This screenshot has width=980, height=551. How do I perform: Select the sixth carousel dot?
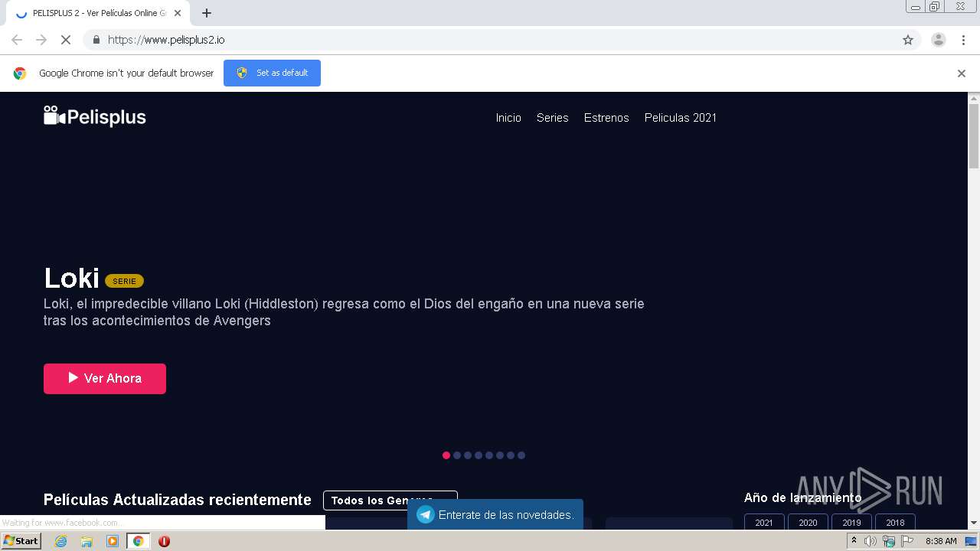pos(500,455)
